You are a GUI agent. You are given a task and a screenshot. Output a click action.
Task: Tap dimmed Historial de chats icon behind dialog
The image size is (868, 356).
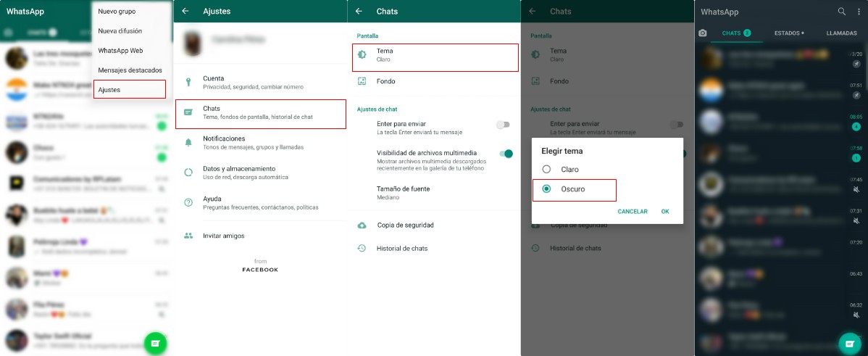pos(535,248)
